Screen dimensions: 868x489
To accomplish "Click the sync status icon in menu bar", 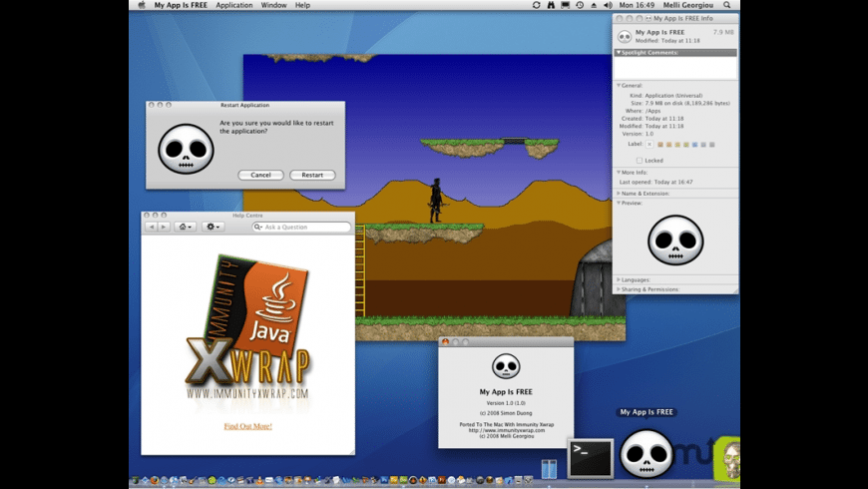I will tap(536, 5).
